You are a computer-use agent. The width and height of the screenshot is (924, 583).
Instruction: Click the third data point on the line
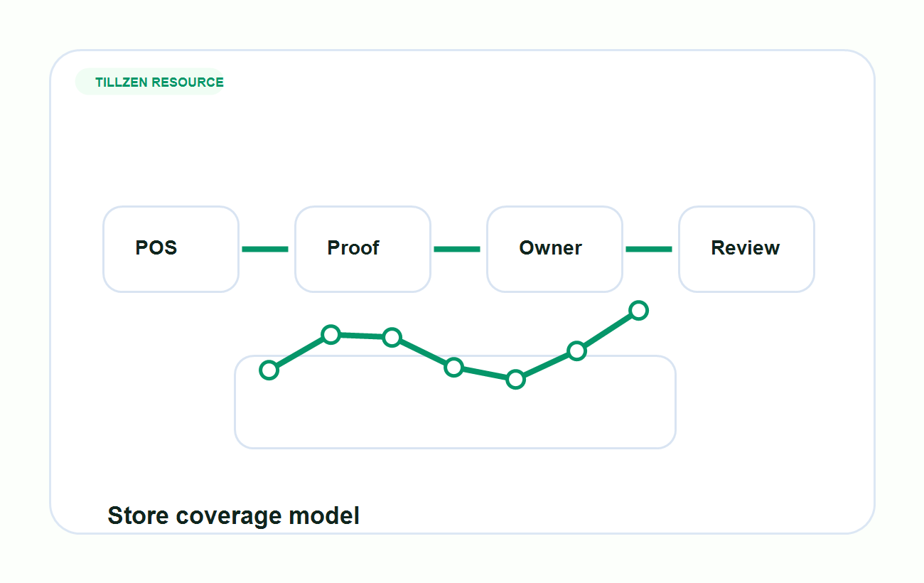pos(392,337)
